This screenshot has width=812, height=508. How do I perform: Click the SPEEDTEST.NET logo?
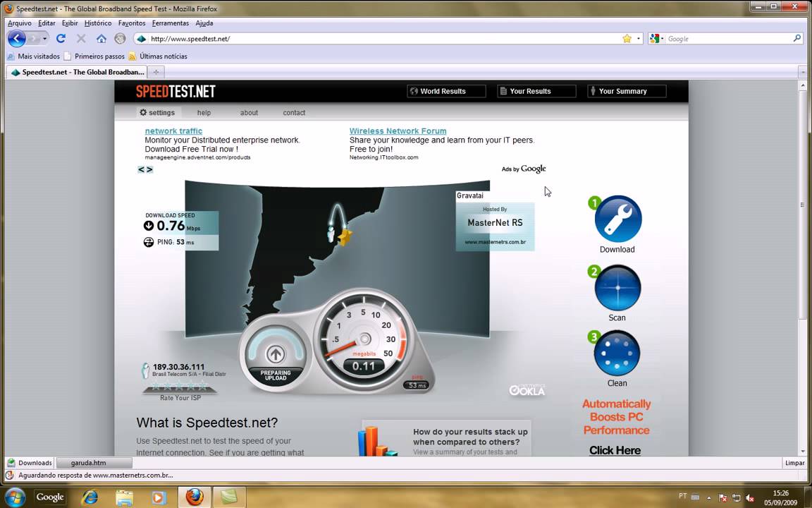(176, 91)
